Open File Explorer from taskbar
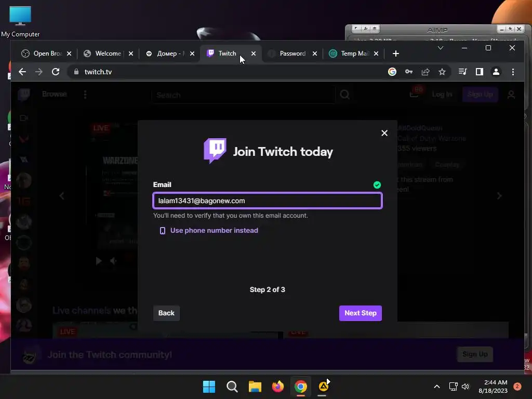This screenshot has height=399, width=532. [255, 387]
